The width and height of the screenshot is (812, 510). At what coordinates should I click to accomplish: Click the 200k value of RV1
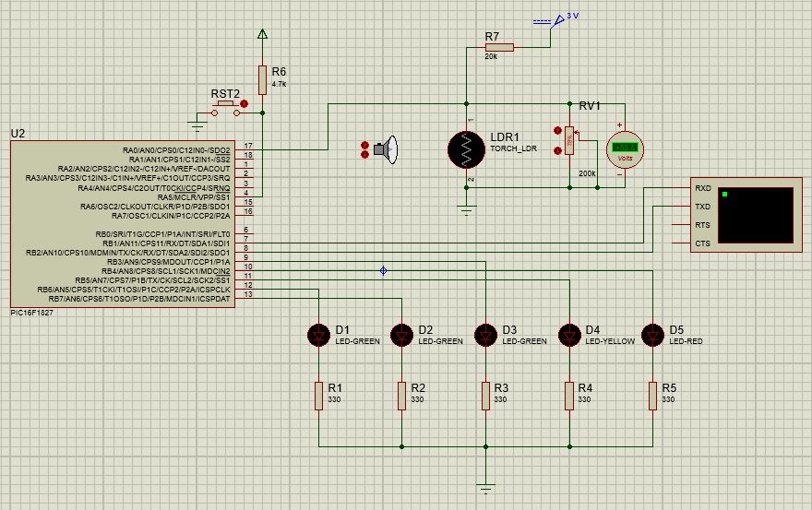point(587,173)
